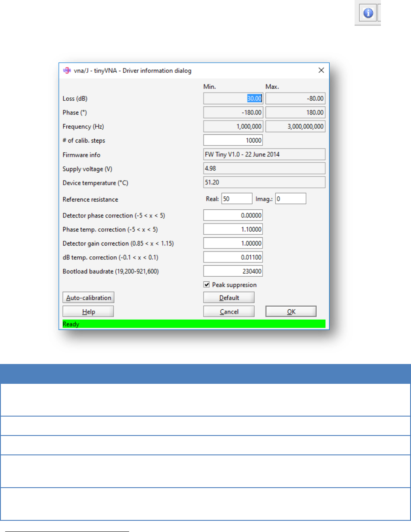This screenshot has height=532, width=411.
Task: Click the 'Frequency (Hz)' label
Action: (83, 126)
